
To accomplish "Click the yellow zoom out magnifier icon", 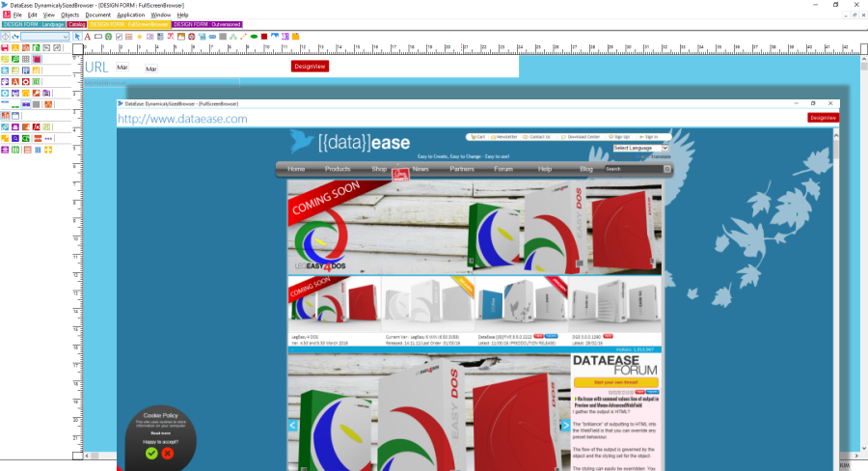I will [5, 59].
